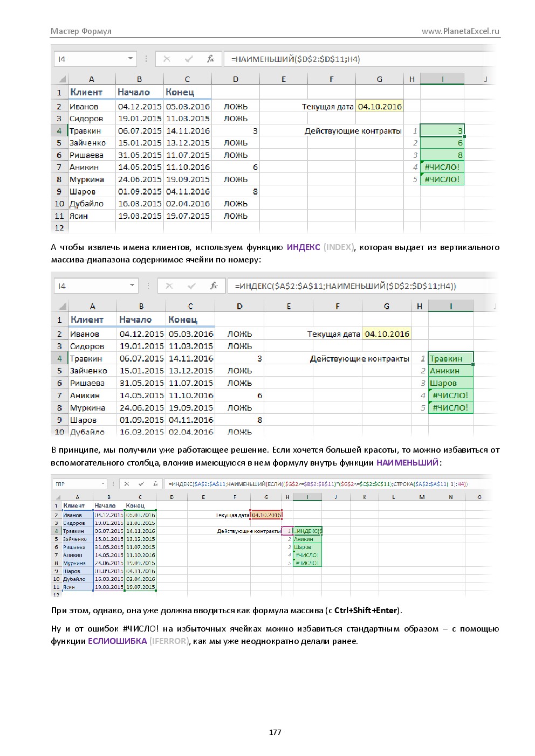This screenshot has height=756, width=535.
Task: Click the Дубайло cell in the top spreadsheet
Action: [92, 204]
